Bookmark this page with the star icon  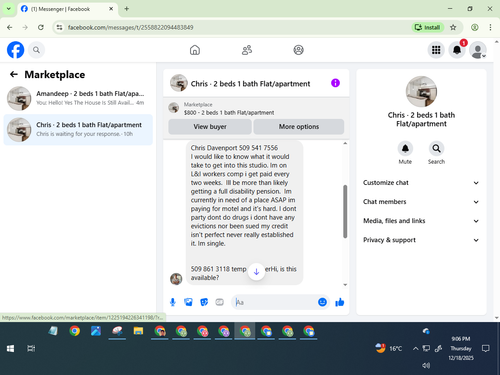click(x=453, y=27)
